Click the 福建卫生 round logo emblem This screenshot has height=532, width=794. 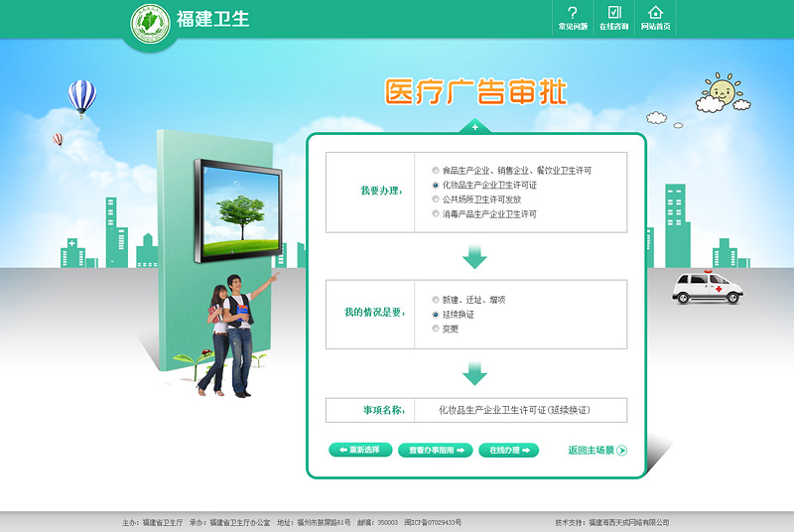151,24
